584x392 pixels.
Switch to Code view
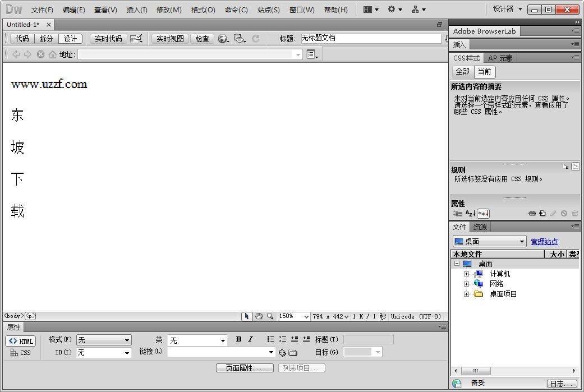22,39
